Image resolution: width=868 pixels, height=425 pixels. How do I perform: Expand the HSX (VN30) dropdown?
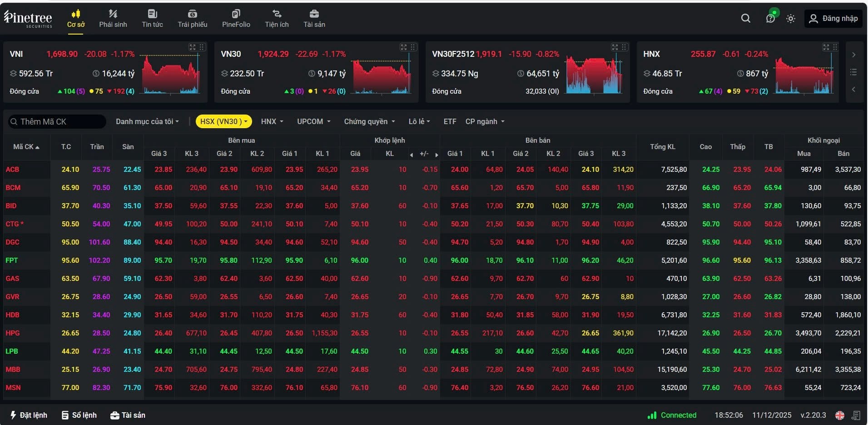tap(223, 121)
